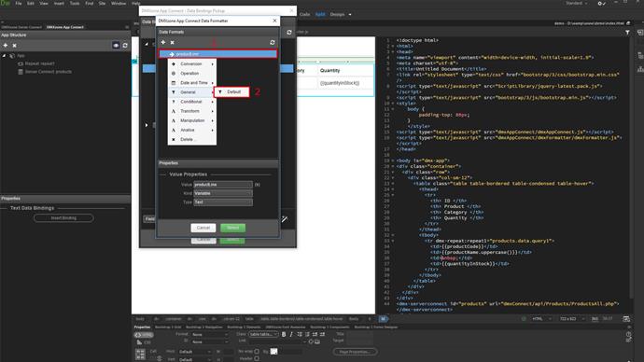Switch to the DMXzone Server Connect tab
The height and width of the screenshot is (362, 644).
(21, 27)
